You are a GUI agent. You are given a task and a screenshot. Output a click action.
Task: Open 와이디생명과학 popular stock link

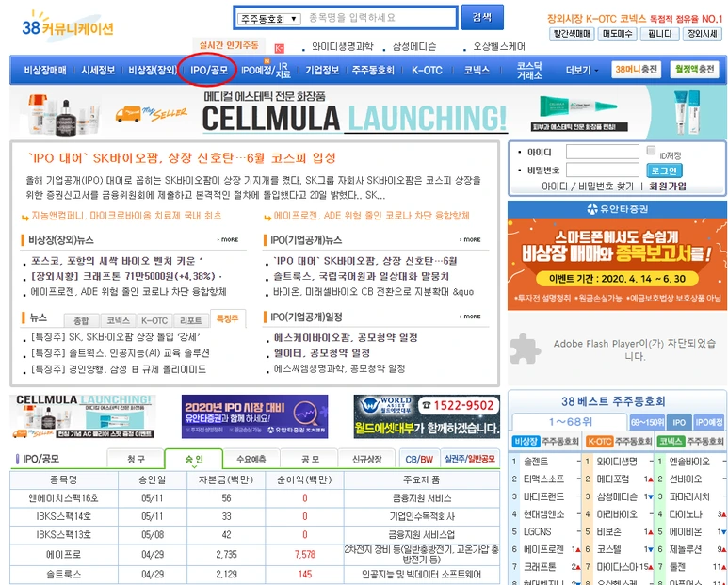click(342, 46)
